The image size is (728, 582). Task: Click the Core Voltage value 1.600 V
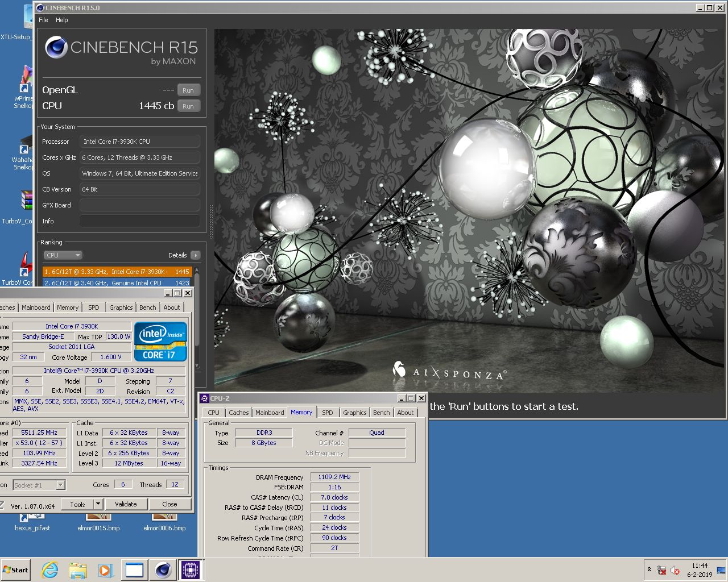[111, 357]
